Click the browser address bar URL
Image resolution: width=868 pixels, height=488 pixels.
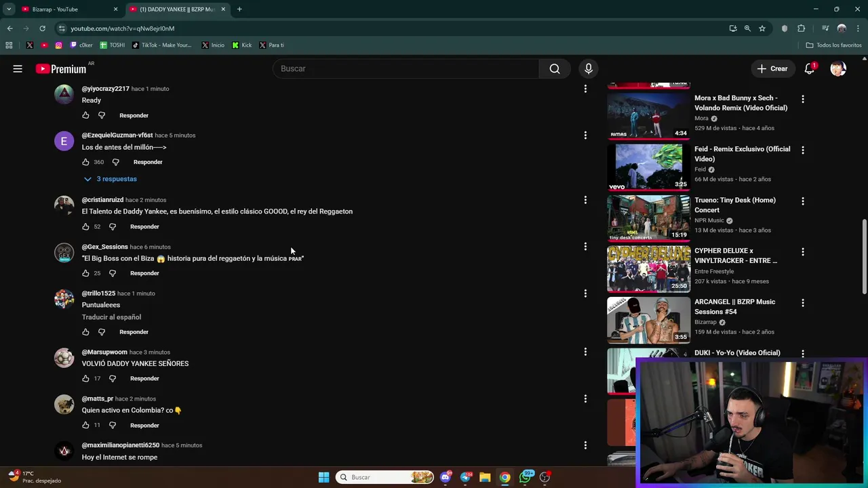coord(123,28)
